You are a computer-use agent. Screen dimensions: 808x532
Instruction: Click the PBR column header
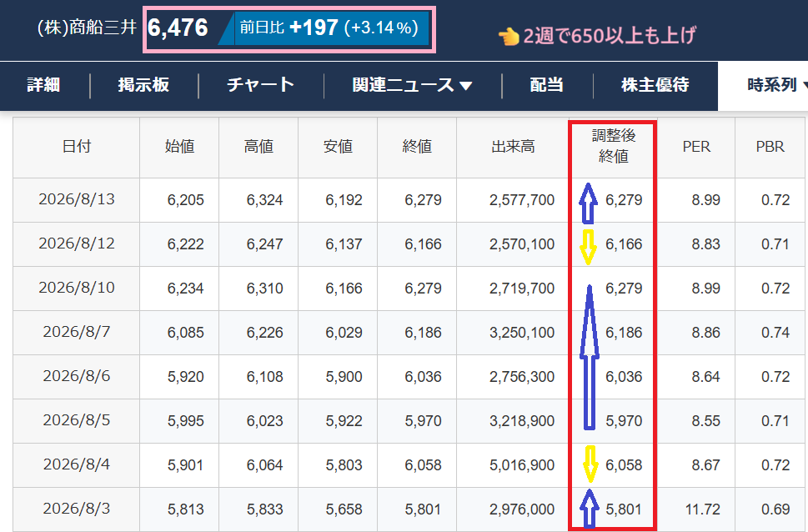(770, 147)
